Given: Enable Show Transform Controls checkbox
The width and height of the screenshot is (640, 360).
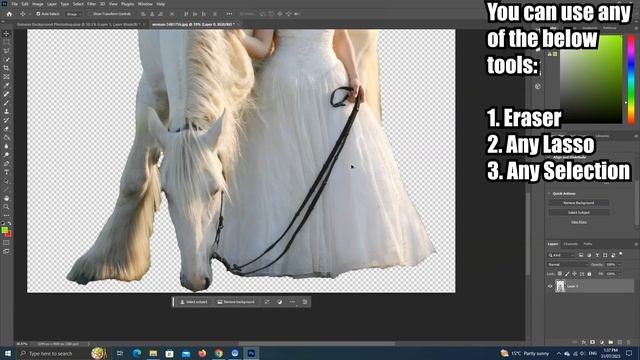Looking at the screenshot, I should (x=91, y=14).
